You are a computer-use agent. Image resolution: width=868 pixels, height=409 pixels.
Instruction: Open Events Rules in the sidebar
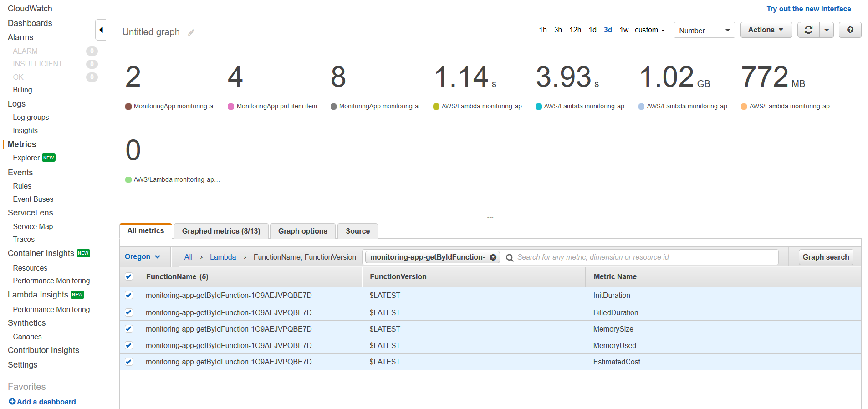pyautogui.click(x=22, y=186)
